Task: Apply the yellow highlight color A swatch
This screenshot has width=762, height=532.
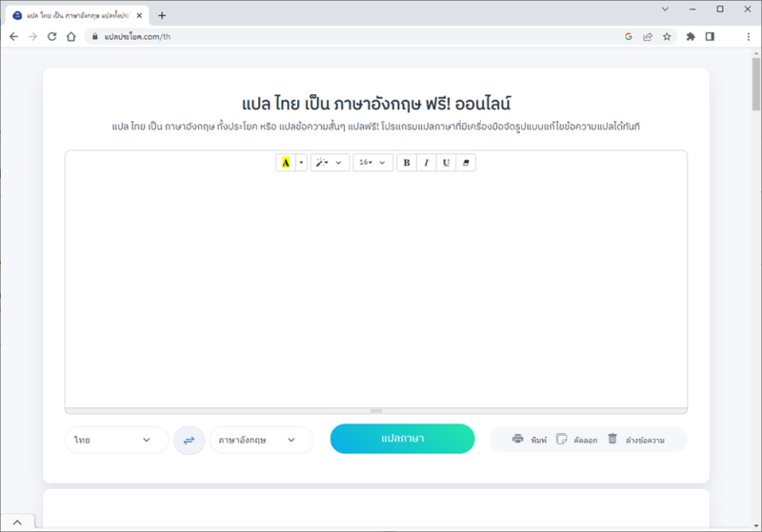Action: coord(286,163)
